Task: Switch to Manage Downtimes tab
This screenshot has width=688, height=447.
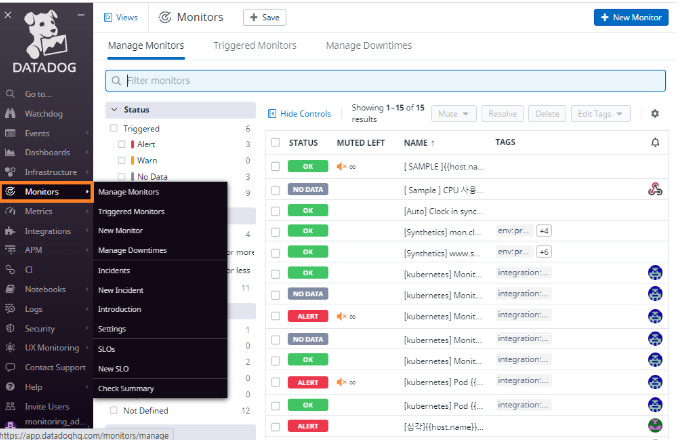Action: click(x=369, y=45)
